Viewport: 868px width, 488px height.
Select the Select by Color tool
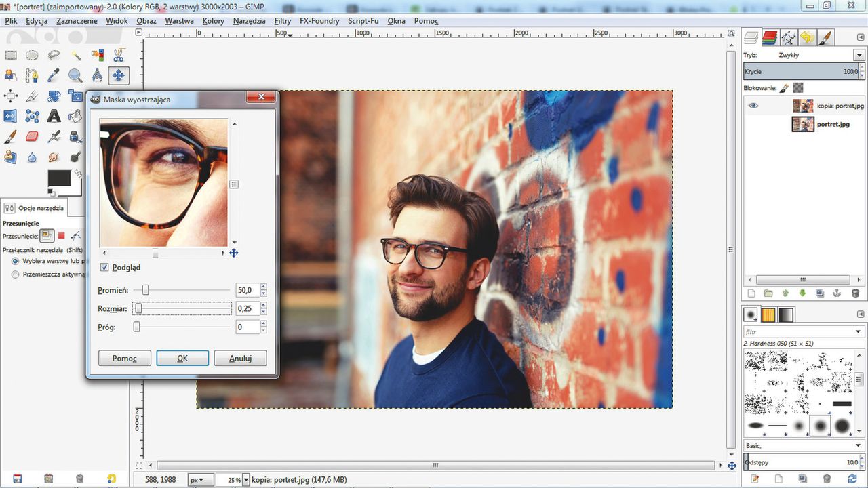(x=97, y=55)
